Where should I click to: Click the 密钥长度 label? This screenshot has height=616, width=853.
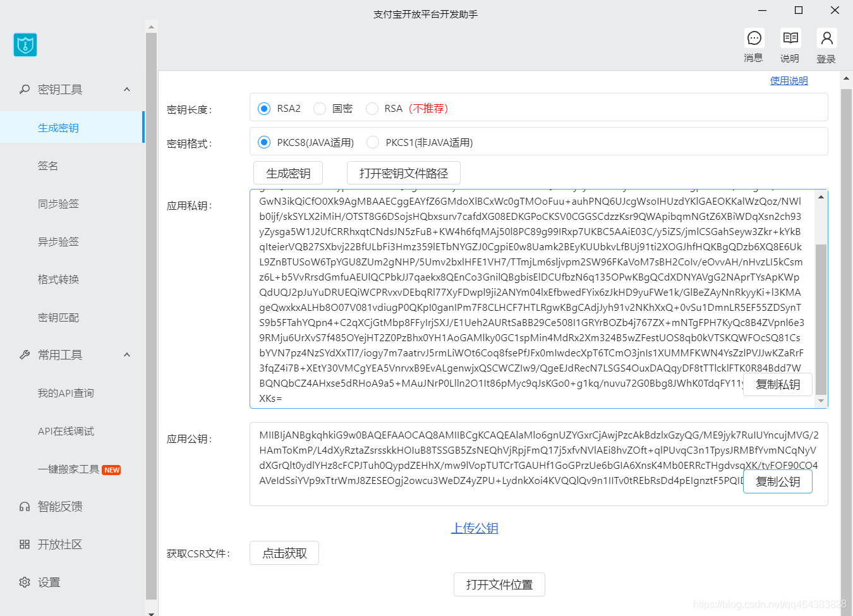[x=189, y=110]
